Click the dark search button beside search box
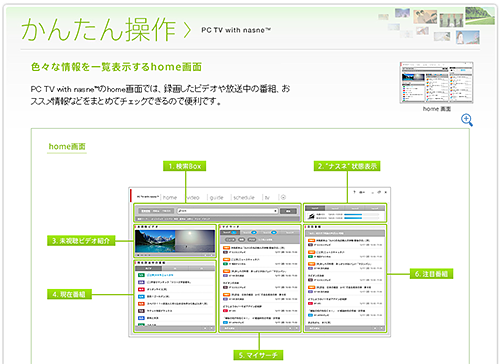Viewport: 500px width, 364px height. 288,211
